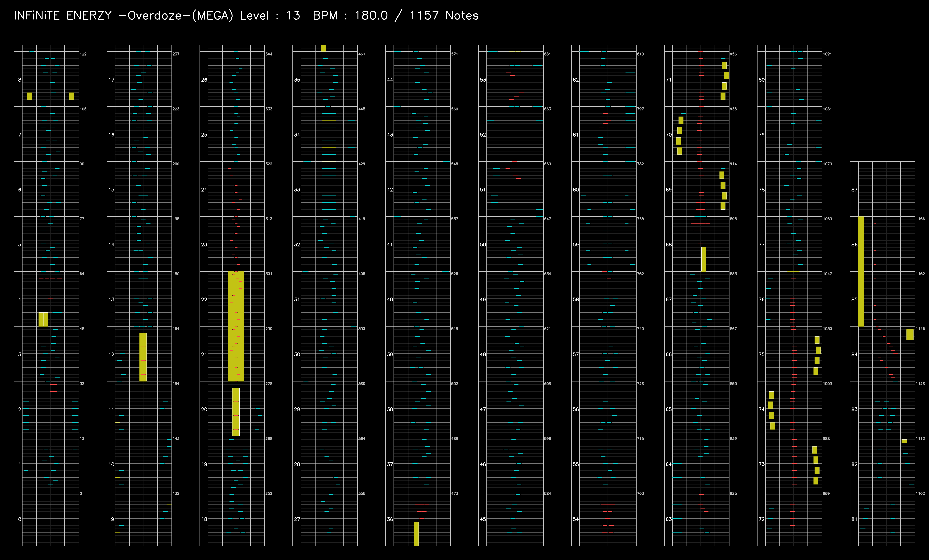Viewport: 929px width, 560px height.
Task: Click the yellow hold note in measure 20
Action: pyautogui.click(x=236, y=412)
